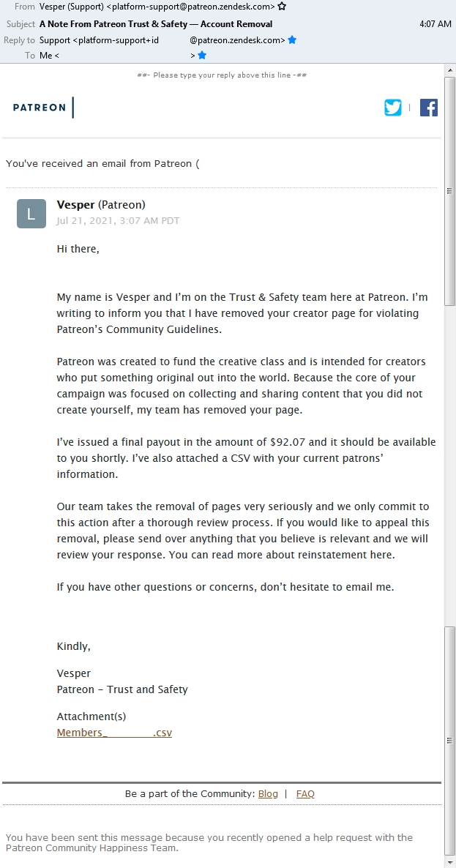
Task: Click the blue star beside the Reply-to address
Action: click(x=292, y=40)
